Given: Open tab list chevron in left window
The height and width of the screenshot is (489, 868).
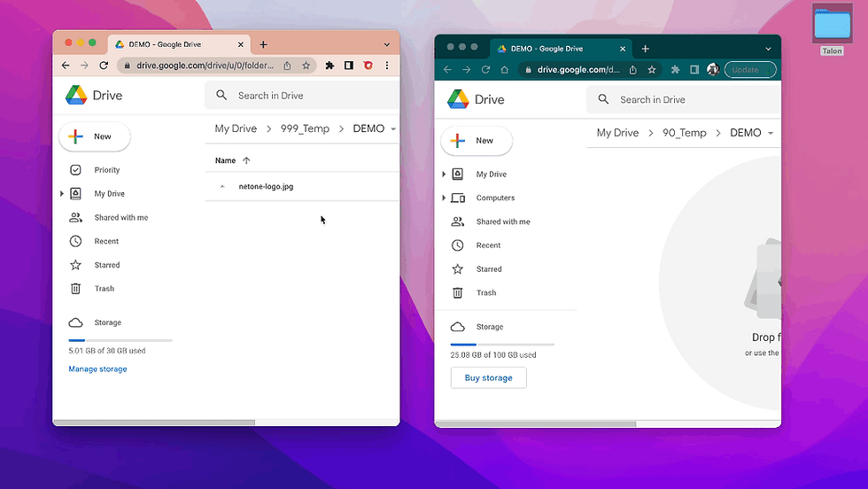Looking at the screenshot, I should point(387,44).
